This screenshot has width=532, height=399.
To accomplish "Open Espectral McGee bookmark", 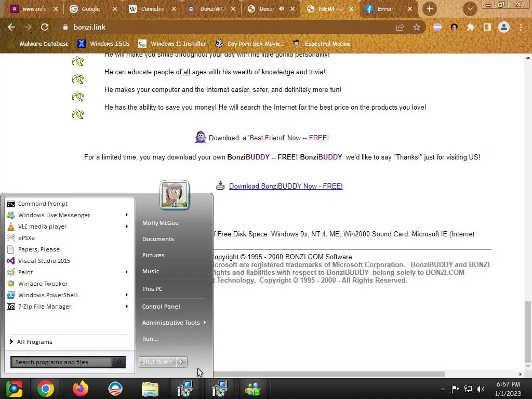I will pos(321,44).
